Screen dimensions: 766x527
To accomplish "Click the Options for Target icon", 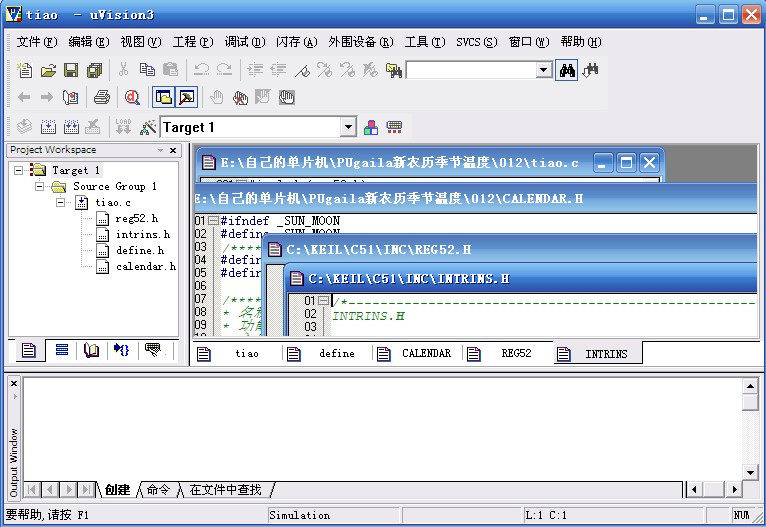I will (148, 127).
